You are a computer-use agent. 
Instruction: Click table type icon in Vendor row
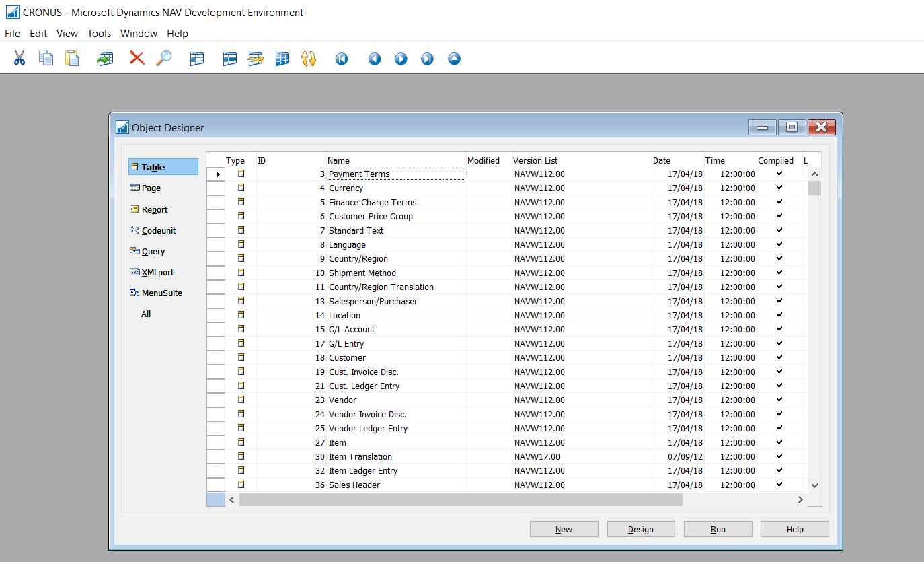241,400
